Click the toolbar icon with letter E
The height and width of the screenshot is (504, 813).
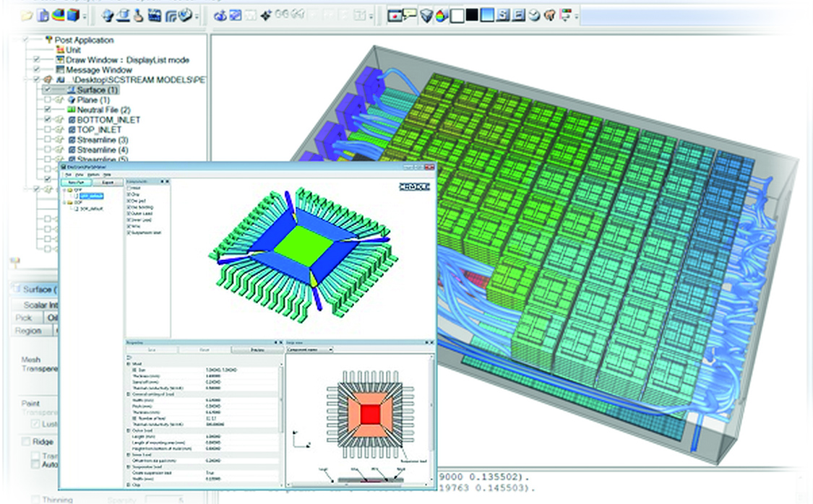[518, 16]
